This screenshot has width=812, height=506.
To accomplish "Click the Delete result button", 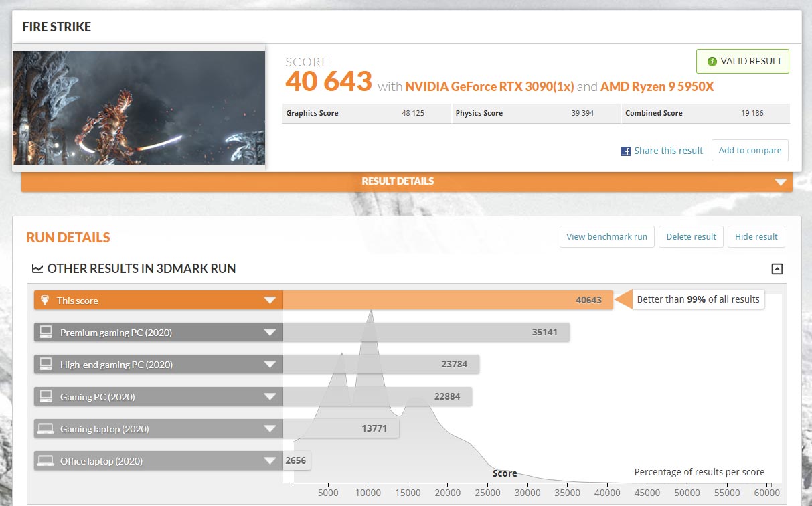I will tap(691, 236).
